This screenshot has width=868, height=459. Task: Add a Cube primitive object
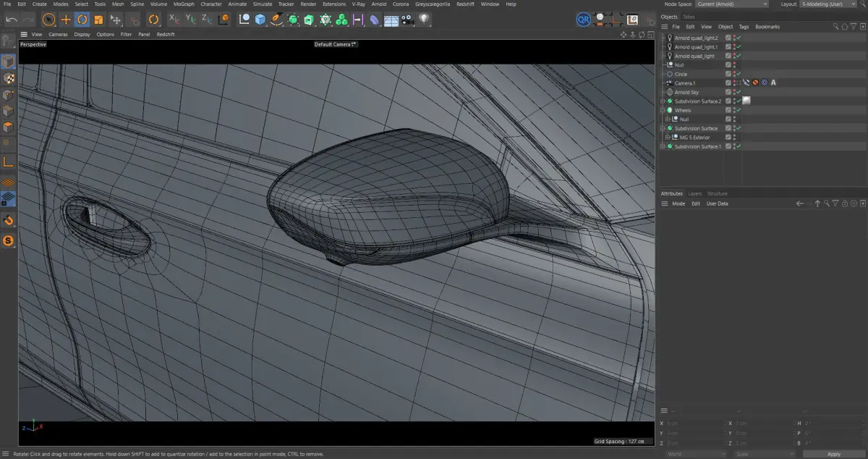[x=260, y=20]
